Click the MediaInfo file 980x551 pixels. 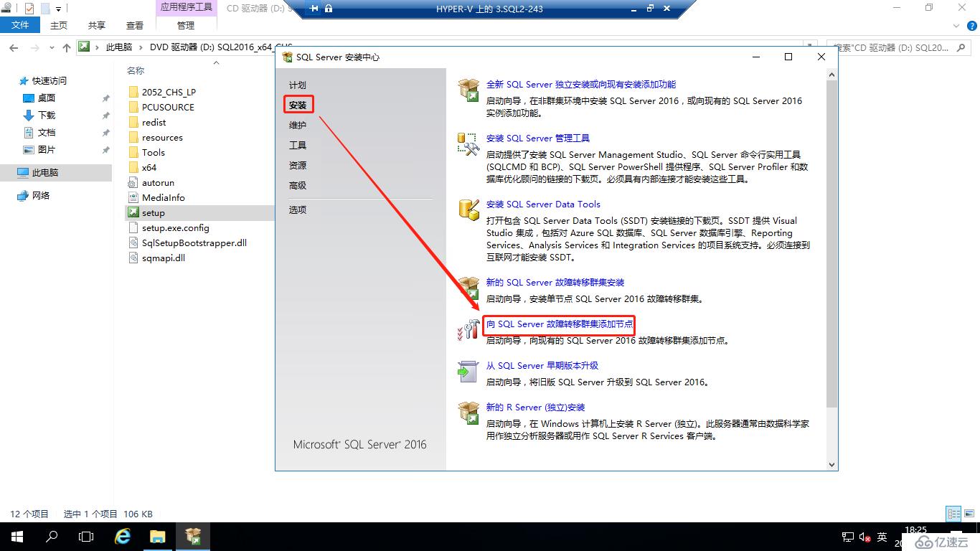(163, 198)
